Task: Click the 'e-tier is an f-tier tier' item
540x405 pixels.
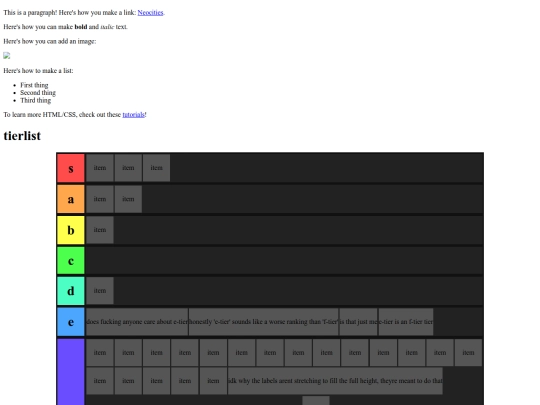Action: click(x=406, y=322)
